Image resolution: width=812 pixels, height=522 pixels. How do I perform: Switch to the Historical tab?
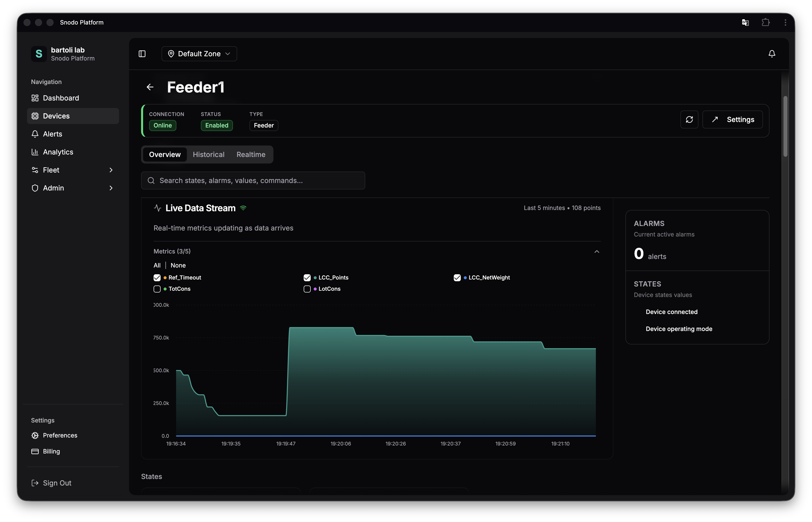209,154
